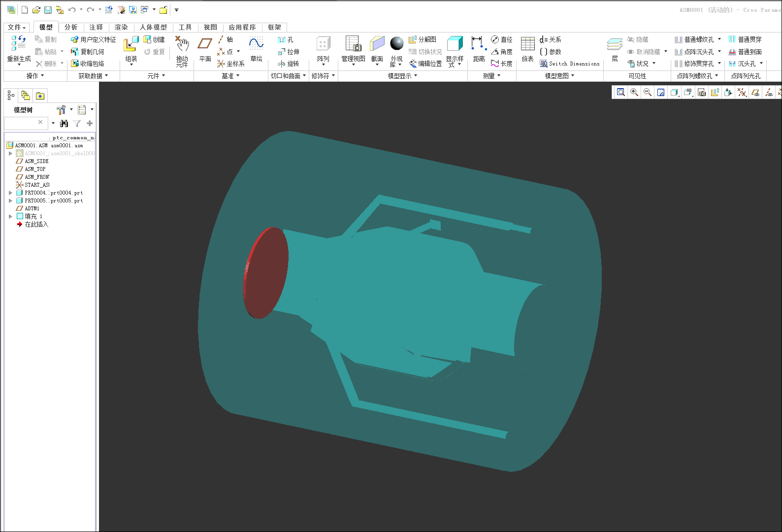Switch to the 分析 ribbon tab
The height and width of the screenshot is (532, 782).
[71, 27]
